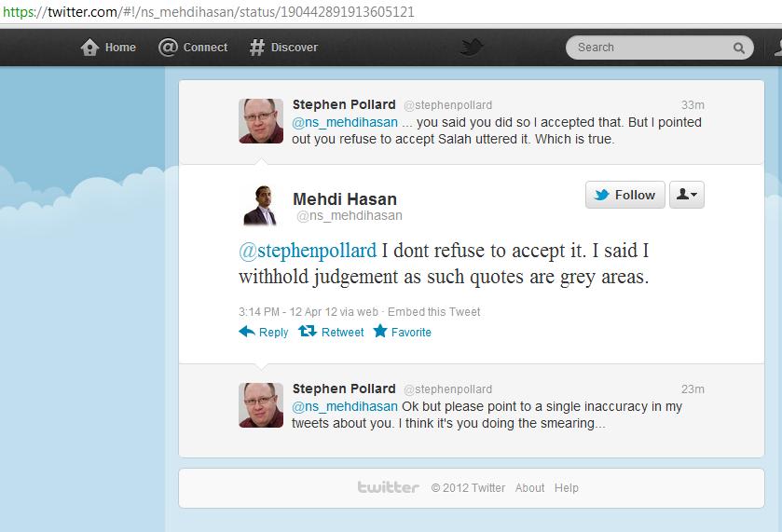782x532 pixels.
Task: Click the About footer link
Action: coord(529,487)
